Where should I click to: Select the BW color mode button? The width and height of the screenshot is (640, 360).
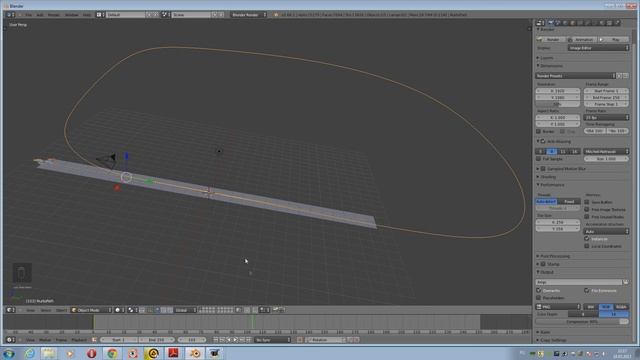coord(591,307)
